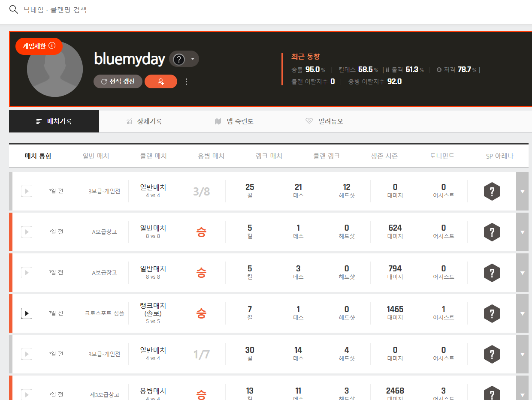
Task: Click the add friend icon button
Action: (161, 81)
